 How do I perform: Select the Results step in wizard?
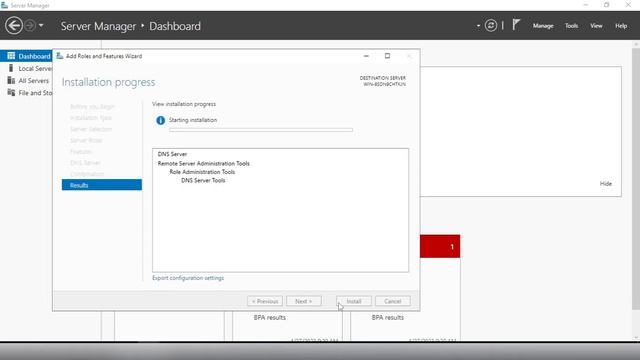[x=102, y=185]
